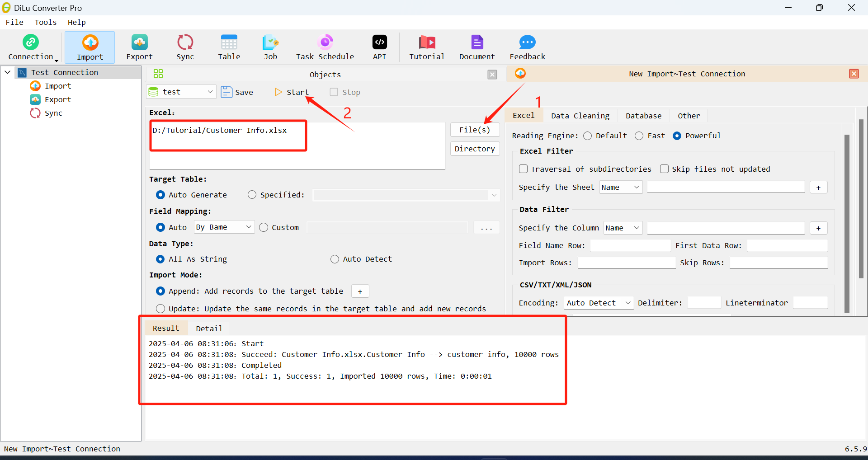Click the Import Rows input field

point(626,263)
